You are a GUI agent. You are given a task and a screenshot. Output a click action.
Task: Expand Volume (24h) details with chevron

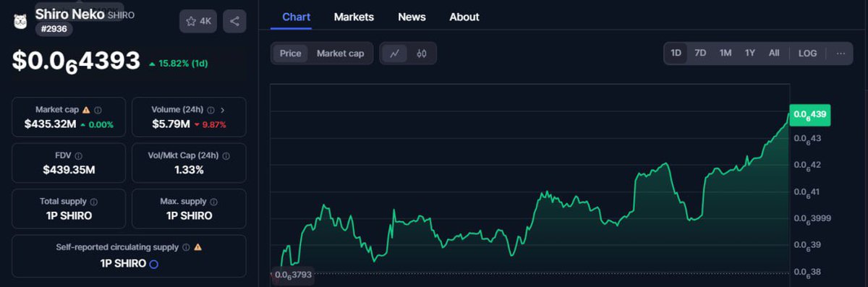tap(222, 110)
